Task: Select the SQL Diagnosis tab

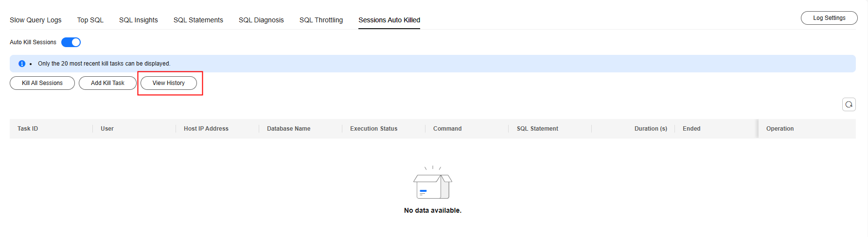Action: [x=261, y=20]
